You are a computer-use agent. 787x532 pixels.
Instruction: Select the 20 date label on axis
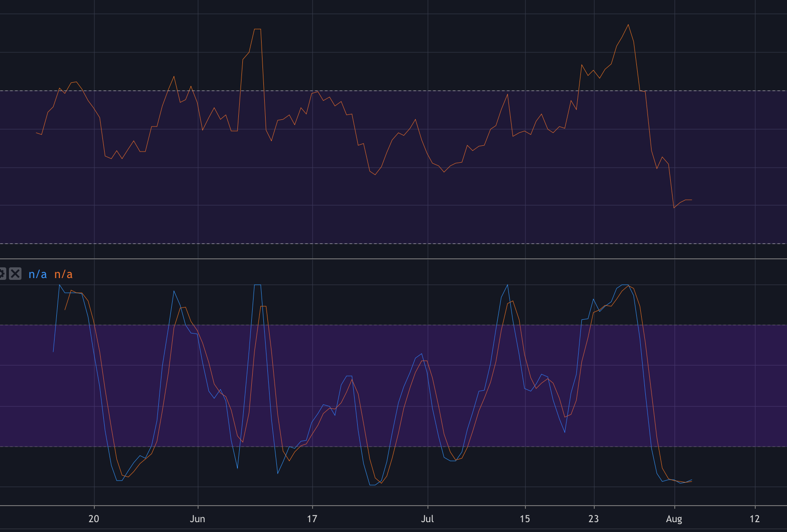tap(93, 519)
